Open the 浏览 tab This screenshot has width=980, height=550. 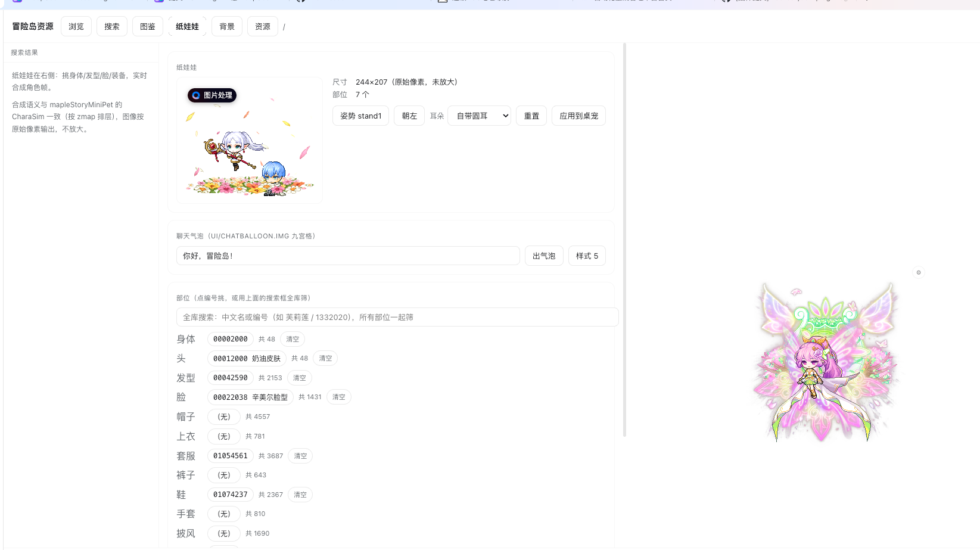coord(76,26)
